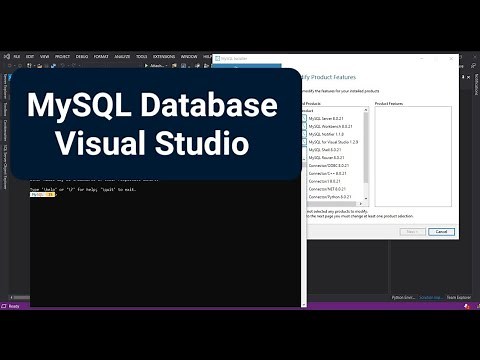Image resolution: width=480 pixels, height=360 pixels.
Task: Select Connector/Python 8.0.21 in product list
Action: (x=330, y=197)
